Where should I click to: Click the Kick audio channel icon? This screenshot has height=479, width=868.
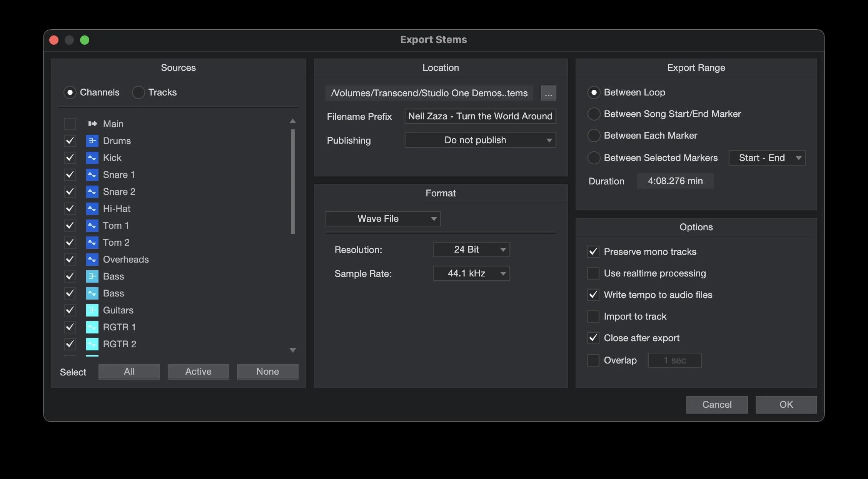coord(92,157)
